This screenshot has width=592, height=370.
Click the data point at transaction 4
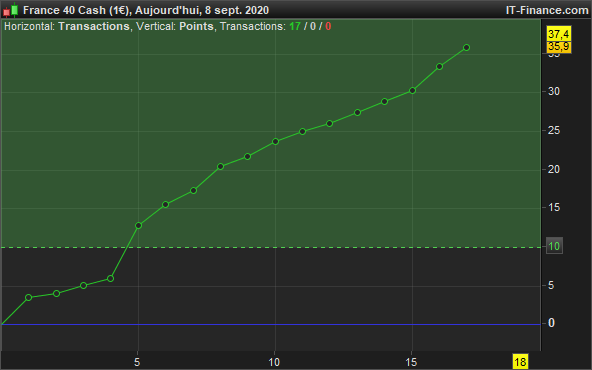[x=110, y=279]
